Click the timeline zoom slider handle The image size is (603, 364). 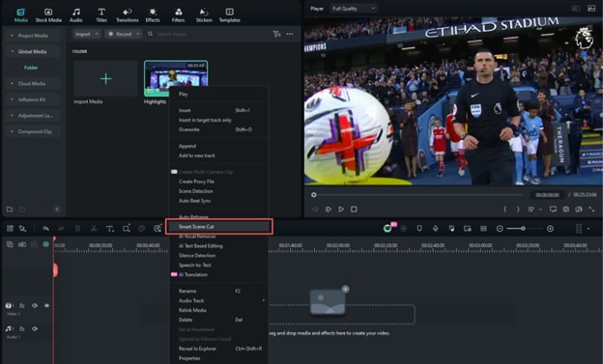pos(523,229)
